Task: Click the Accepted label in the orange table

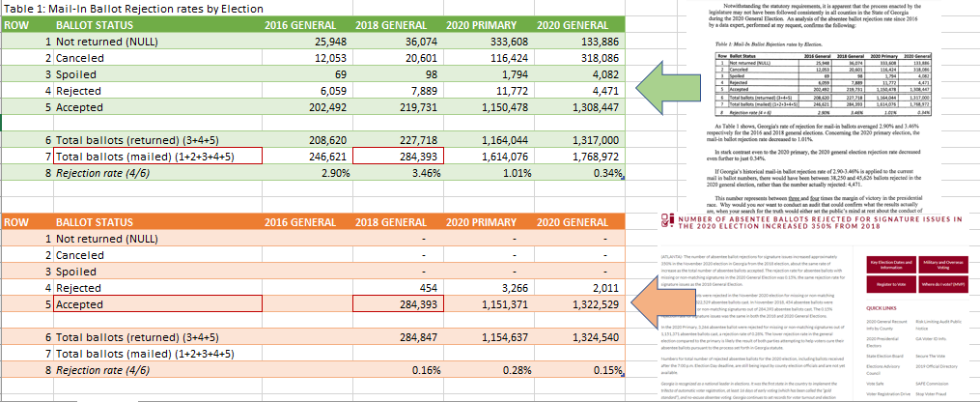Action: coord(157,304)
